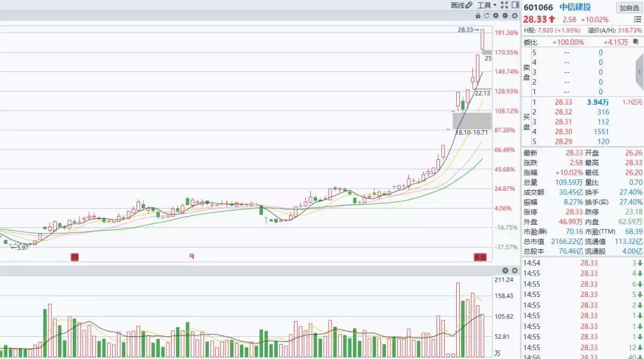Viewport: 644px width, 359px height.
Task: Open the list menu icon beside price
Action: coord(637,20)
